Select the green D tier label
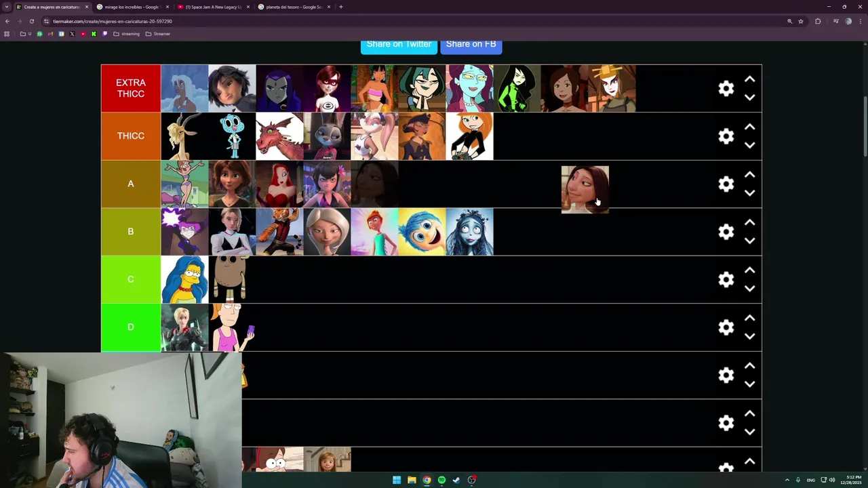This screenshot has height=488, width=868. click(131, 327)
